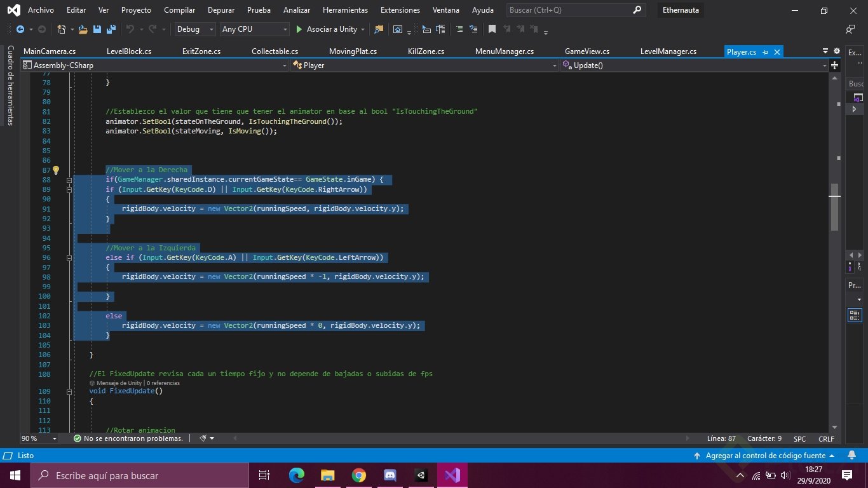This screenshot has width=868, height=488.
Task: Click the Open File folder icon
Action: tap(83, 29)
